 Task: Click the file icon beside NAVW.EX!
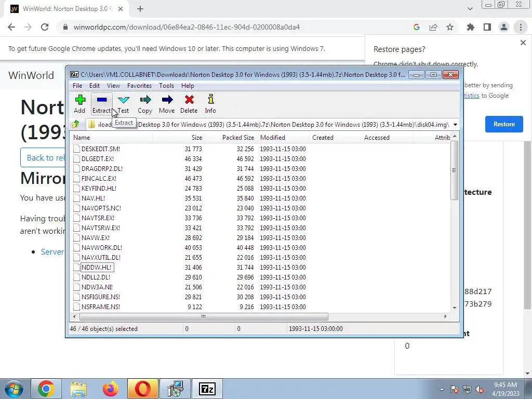(77, 237)
